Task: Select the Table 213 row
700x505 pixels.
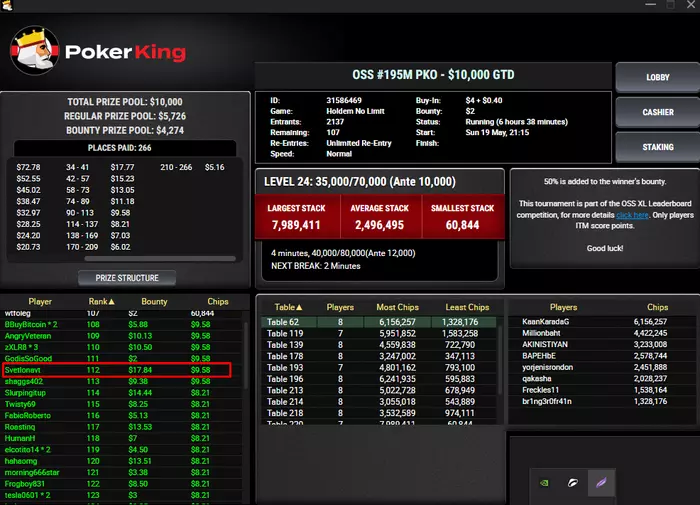Action: [379, 390]
